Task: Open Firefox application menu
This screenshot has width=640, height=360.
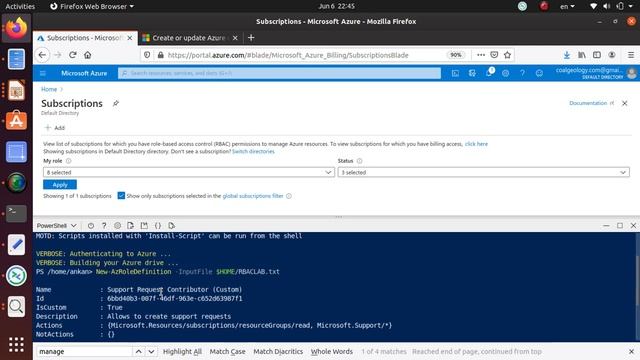Action: [631, 55]
